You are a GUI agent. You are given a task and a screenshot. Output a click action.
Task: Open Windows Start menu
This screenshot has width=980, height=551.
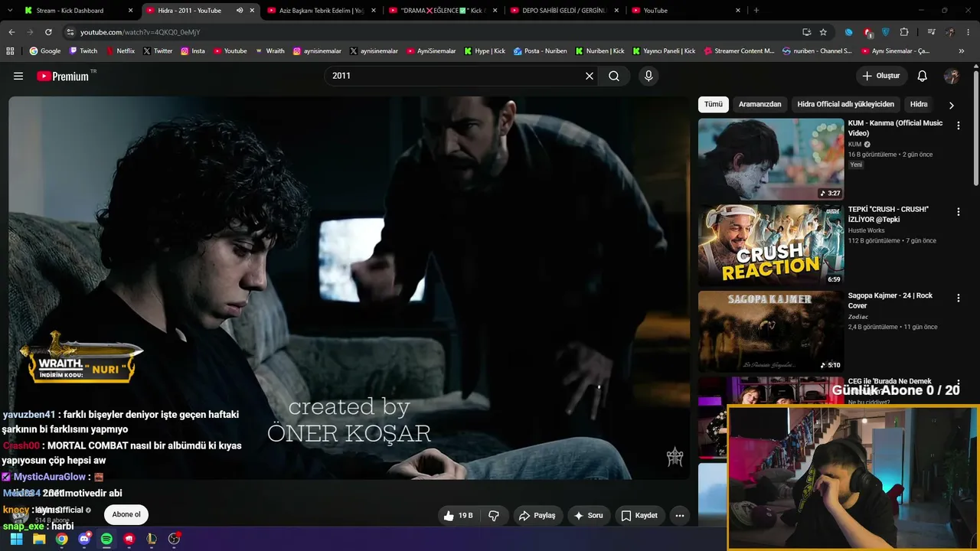pyautogui.click(x=16, y=539)
